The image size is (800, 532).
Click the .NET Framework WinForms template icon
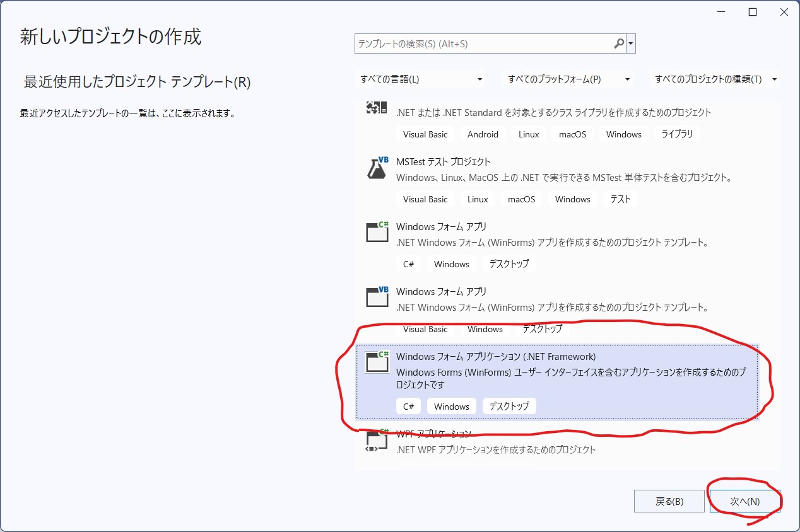point(377,362)
